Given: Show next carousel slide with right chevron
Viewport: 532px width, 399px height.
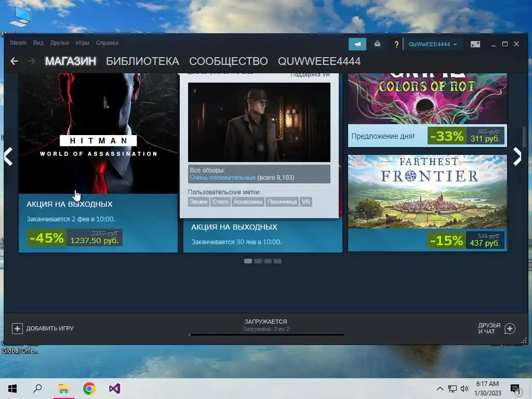Looking at the screenshot, I should coord(517,156).
